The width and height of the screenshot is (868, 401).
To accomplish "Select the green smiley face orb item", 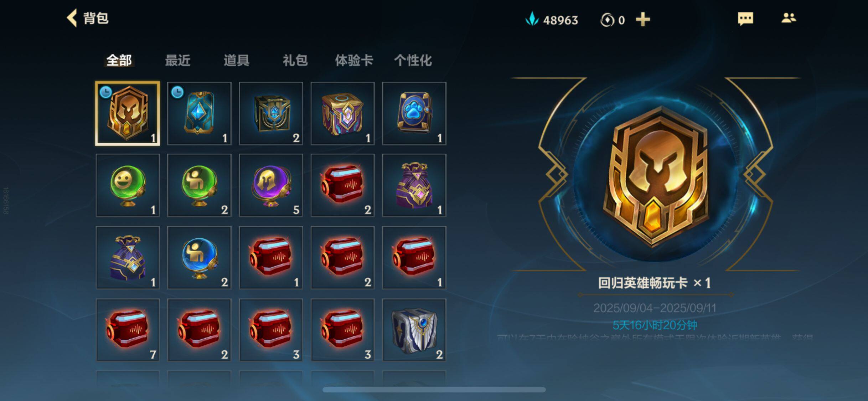I will (128, 185).
